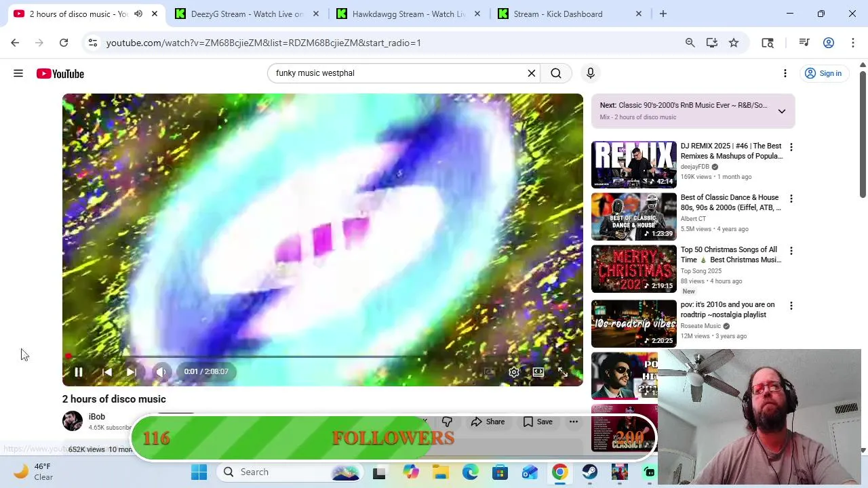Viewport: 868px width, 488px height.
Task: Sign in to YouTube
Action: pos(823,73)
